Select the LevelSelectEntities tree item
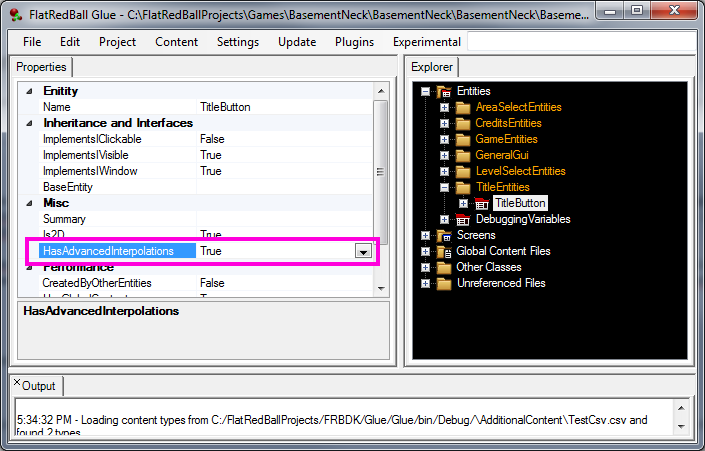Viewport: 705px width, 451px height. [x=521, y=171]
